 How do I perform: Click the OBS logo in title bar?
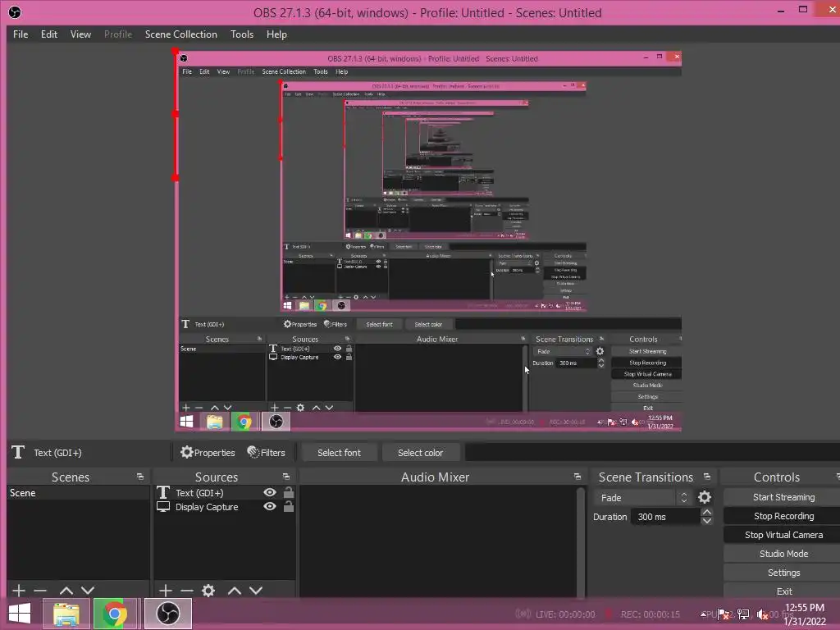pyautogui.click(x=15, y=11)
